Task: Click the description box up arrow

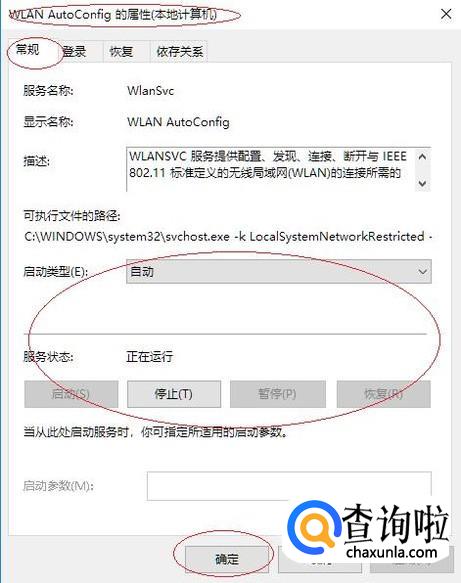Action: (422, 157)
